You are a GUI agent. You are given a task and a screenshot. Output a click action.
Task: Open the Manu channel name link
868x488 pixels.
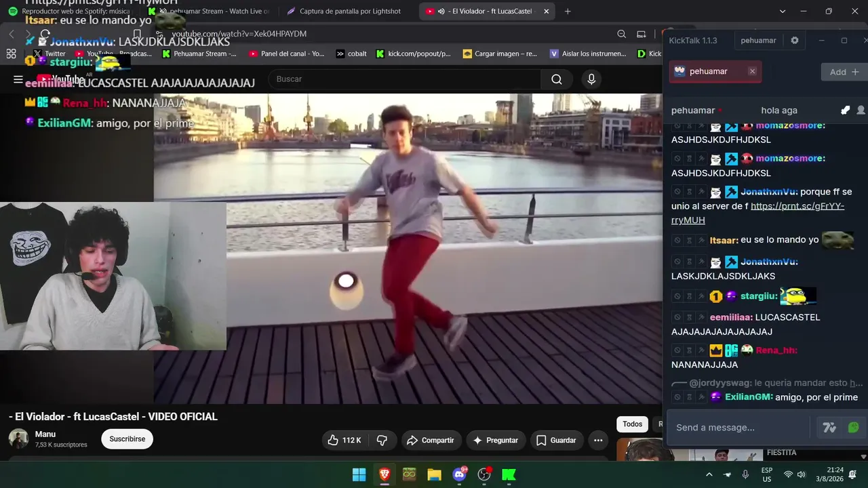click(45, 434)
